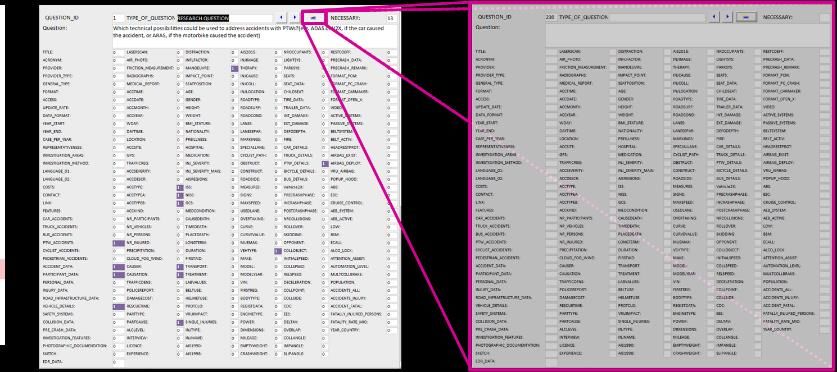Click the TITLE value field in populated form
This screenshot has height=372, width=837.
(x=118, y=52)
